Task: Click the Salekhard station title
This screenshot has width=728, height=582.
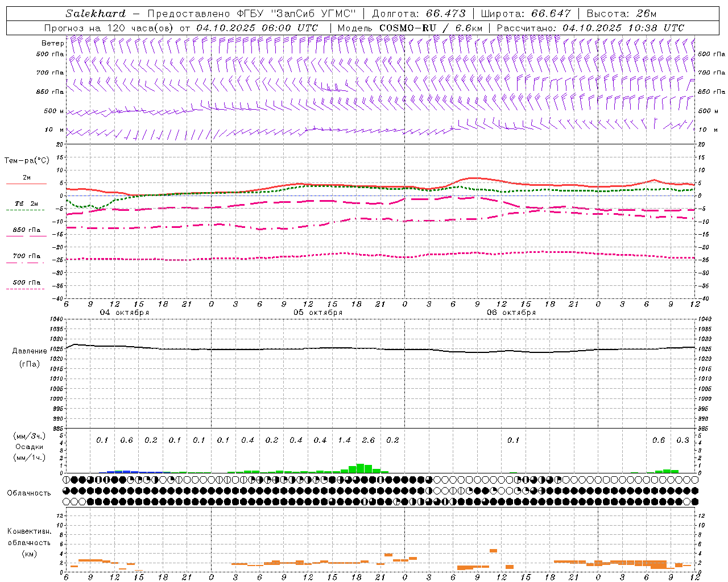Action: pos(96,14)
